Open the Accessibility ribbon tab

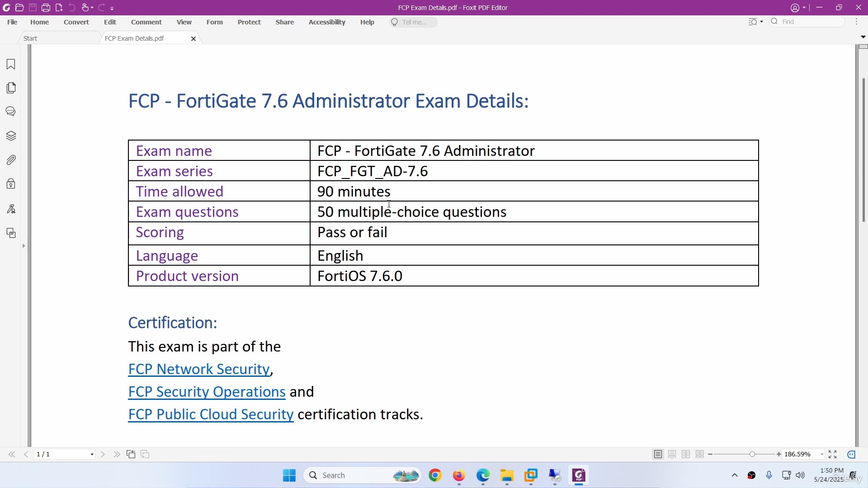tap(327, 22)
